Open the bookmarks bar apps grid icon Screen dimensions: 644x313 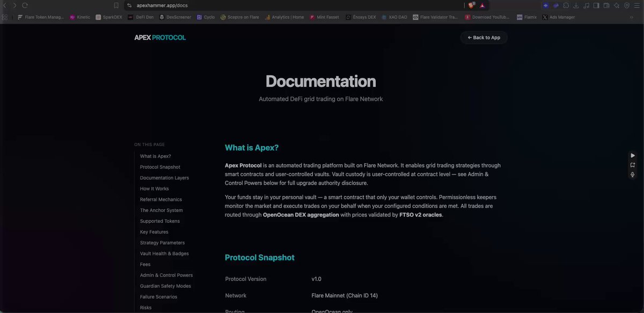coord(5,17)
